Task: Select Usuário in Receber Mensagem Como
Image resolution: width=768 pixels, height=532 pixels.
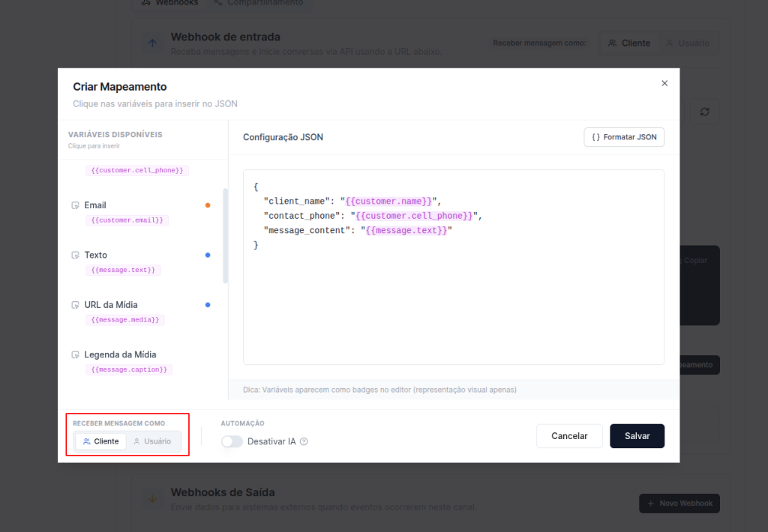Action: pyautogui.click(x=153, y=441)
